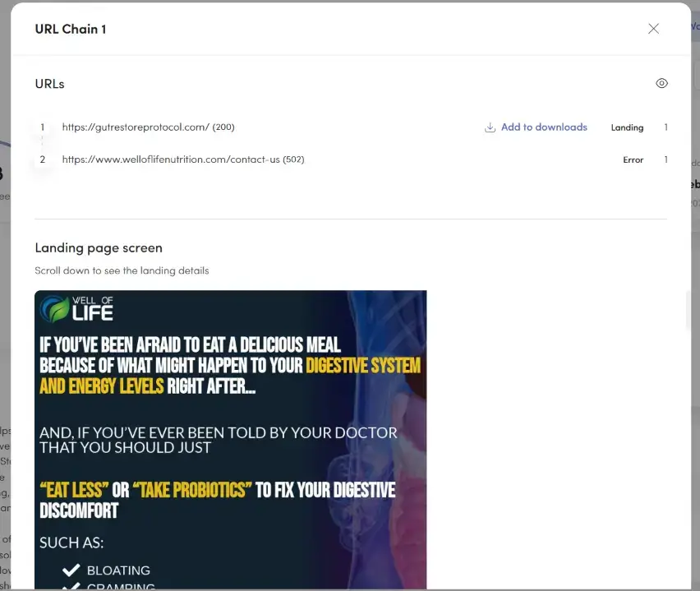Open the gutrestoreprotocol.com URL
Viewport: 700px width, 591px height.
click(131, 127)
